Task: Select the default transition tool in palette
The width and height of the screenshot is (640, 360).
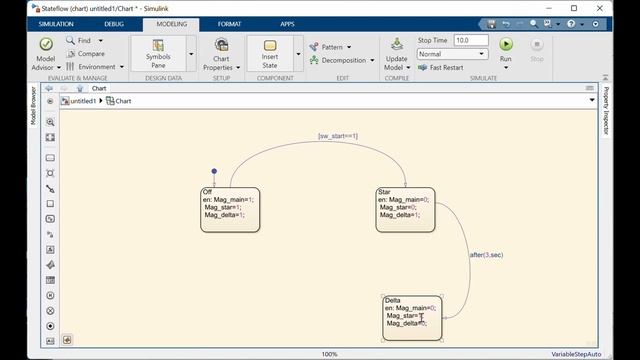Action: click(50, 189)
